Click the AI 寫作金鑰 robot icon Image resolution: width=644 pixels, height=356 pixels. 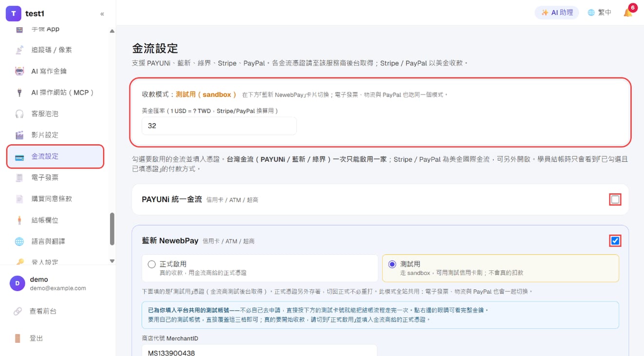point(19,71)
